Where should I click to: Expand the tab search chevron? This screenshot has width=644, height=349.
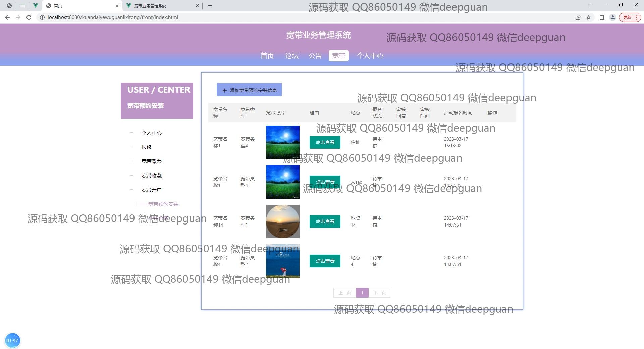click(590, 5)
